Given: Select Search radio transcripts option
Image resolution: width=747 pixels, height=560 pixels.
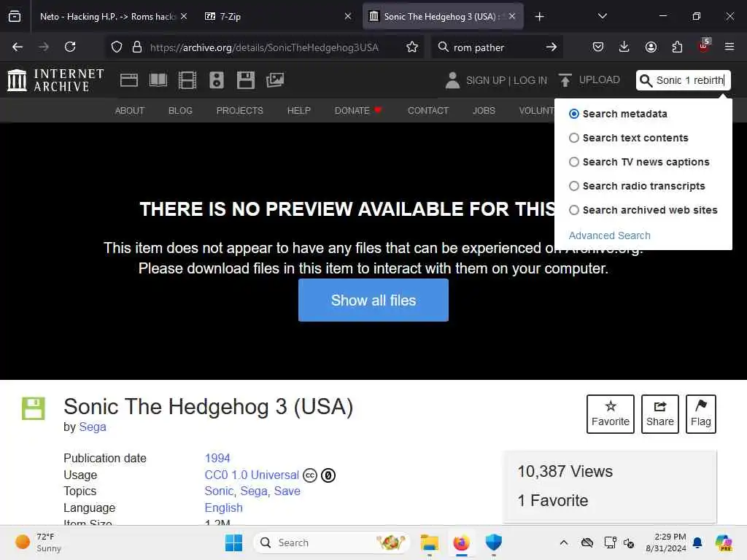Looking at the screenshot, I should [574, 186].
